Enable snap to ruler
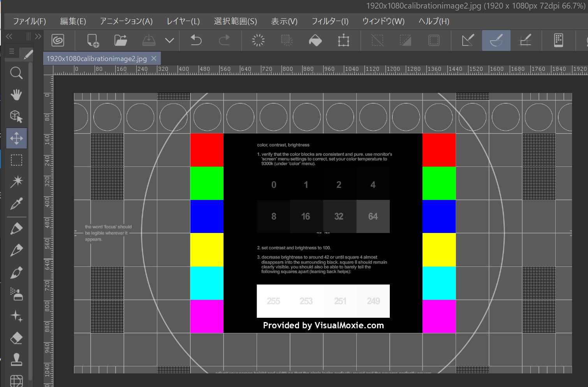588x387 pixels. click(468, 40)
